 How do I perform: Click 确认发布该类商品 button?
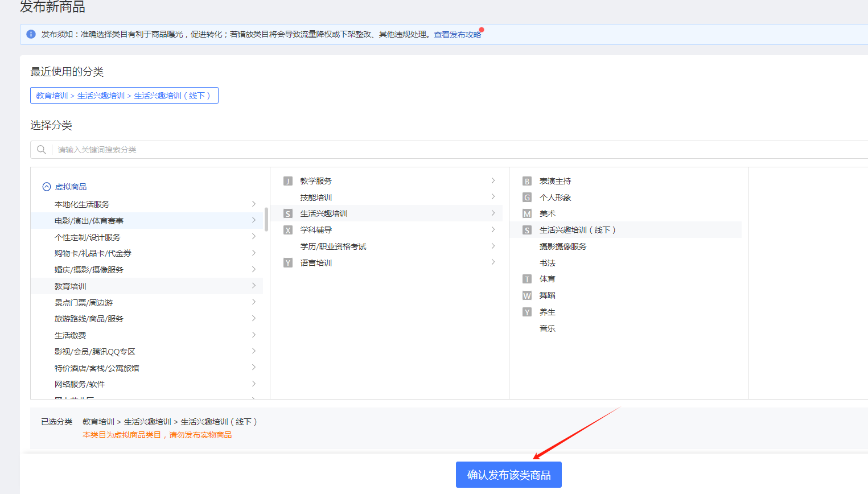point(509,475)
